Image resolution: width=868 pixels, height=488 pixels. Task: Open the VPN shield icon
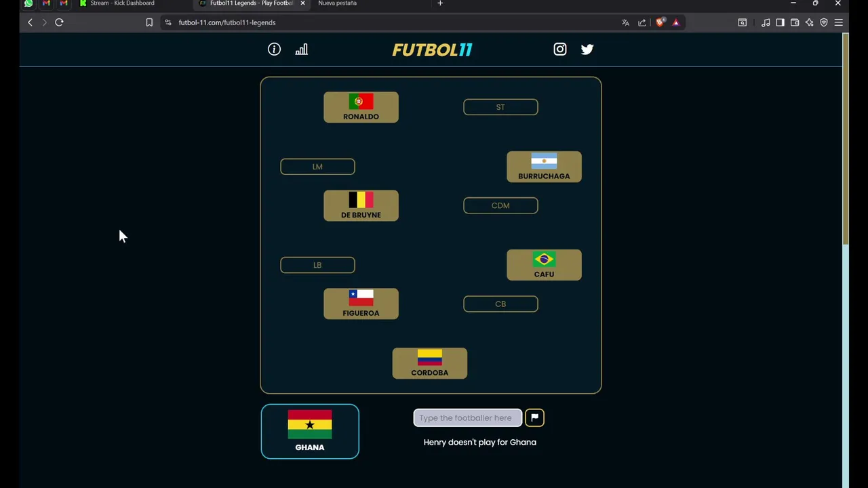point(824,22)
